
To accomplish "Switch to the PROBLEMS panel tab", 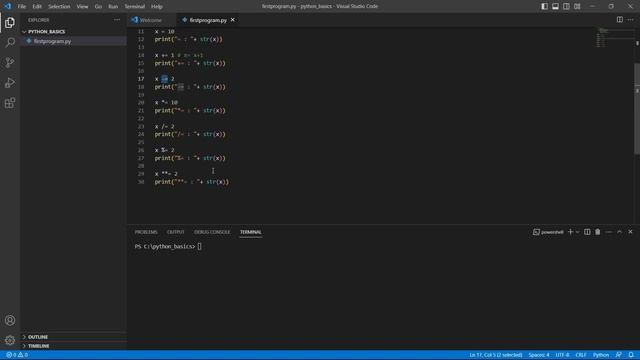I will click(x=146, y=232).
